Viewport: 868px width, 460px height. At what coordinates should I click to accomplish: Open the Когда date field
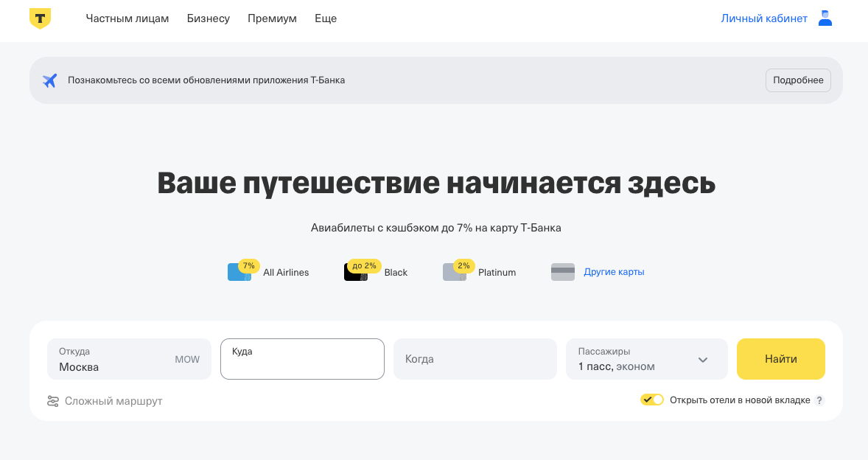(475, 359)
